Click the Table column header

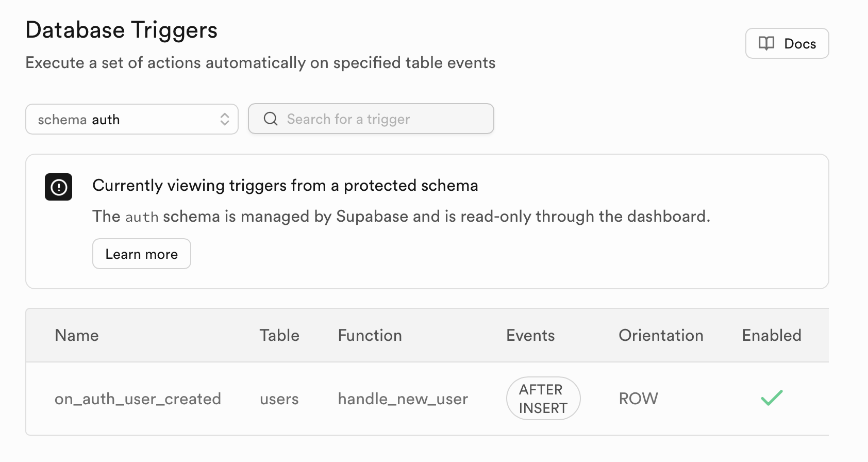[x=279, y=336]
